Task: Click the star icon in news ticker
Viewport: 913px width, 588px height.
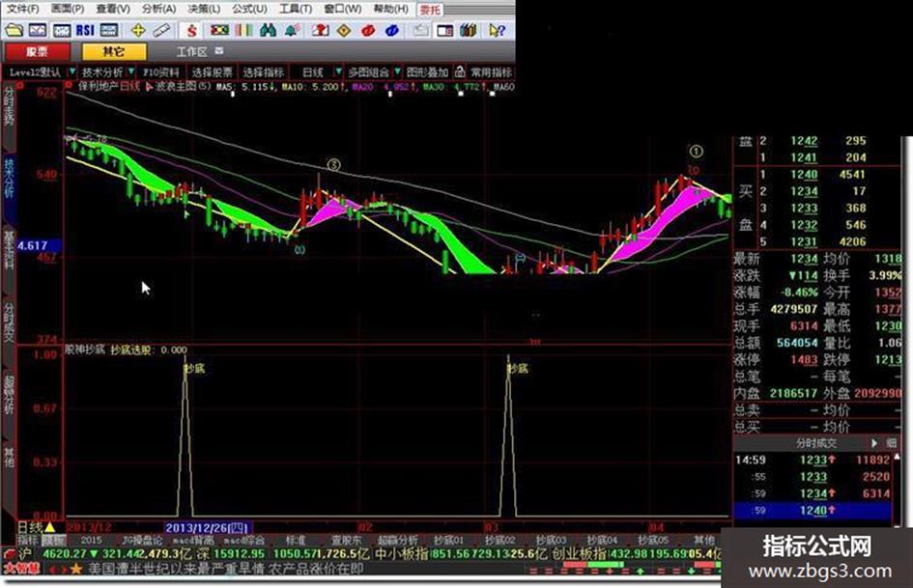Action: tap(75, 570)
